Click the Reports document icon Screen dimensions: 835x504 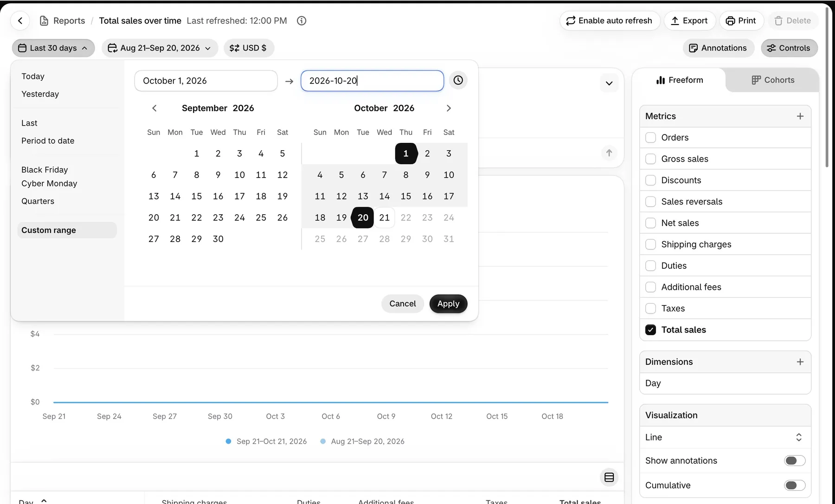pos(44,21)
